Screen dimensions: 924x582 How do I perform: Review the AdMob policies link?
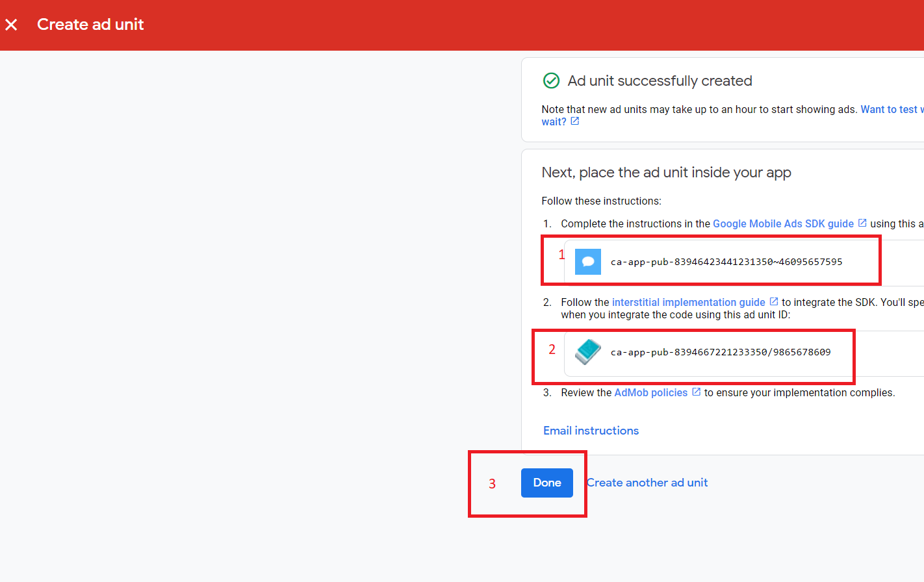click(650, 392)
